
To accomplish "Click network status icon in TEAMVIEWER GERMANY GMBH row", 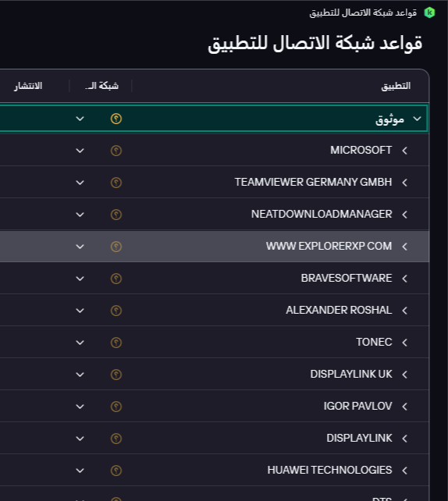I will coord(116,183).
